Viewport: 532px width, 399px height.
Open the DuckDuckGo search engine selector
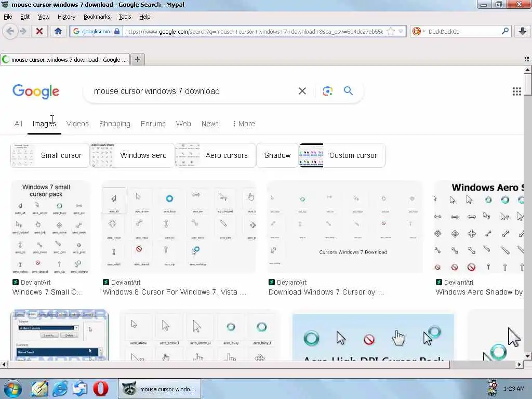pos(418,32)
